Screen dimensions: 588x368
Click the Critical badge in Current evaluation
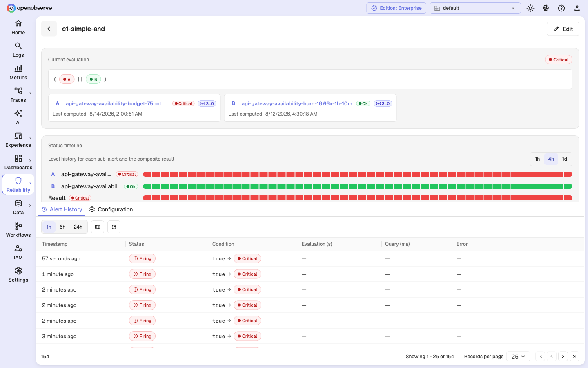pyautogui.click(x=559, y=60)
